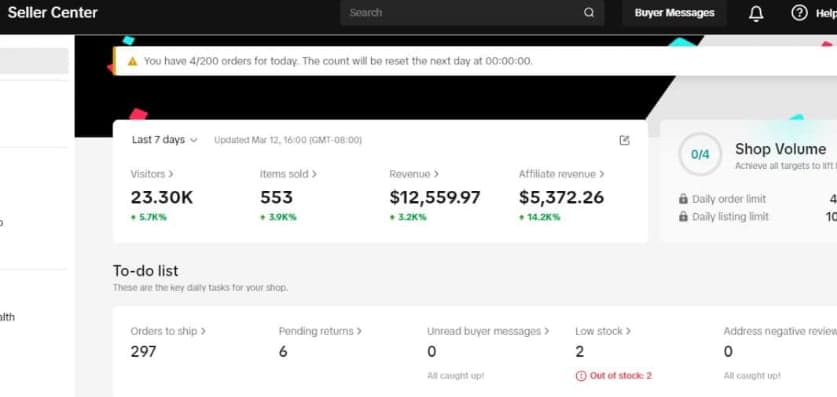
Task: Open the Low stock list
Action: pos(603,331)
